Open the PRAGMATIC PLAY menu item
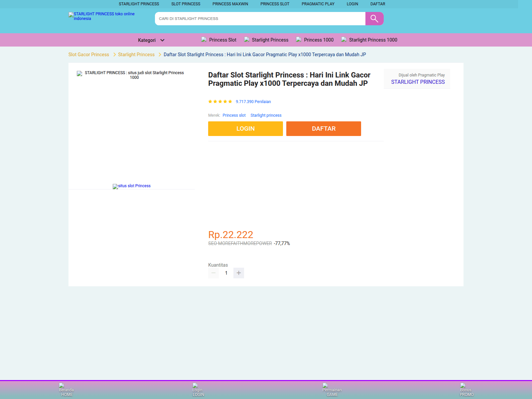Viewport: 532px width, 399px height. [318, 4]
